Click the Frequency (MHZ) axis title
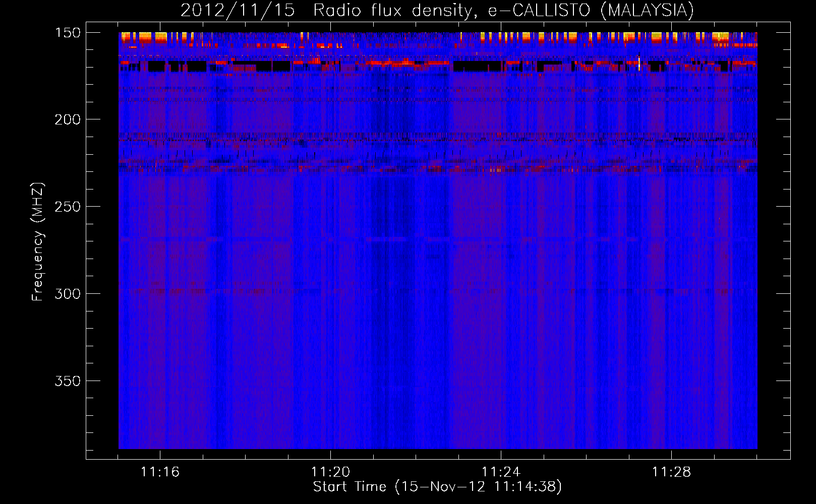The height and width of the screenshot is (504, 816). click(x=38, y=241)
